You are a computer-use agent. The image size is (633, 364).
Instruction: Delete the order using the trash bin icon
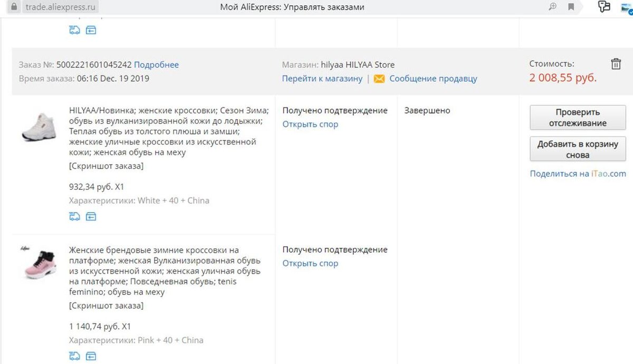pyautogui.click(x=616, y=64)
